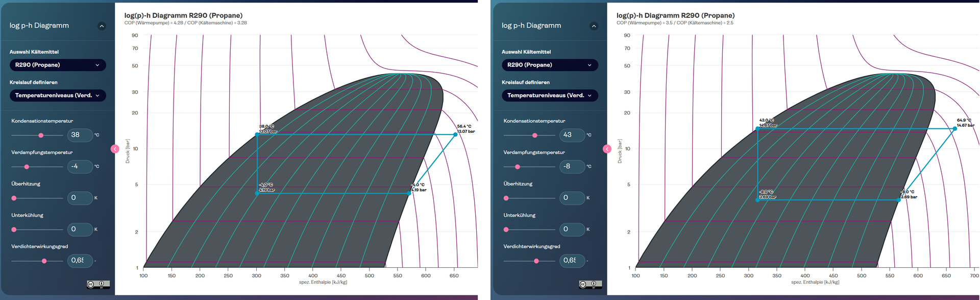Click Verdichterwirkungsgrad slider handle in left panel
The height and width of the screenshot is (300, 980).
(44, 261)
